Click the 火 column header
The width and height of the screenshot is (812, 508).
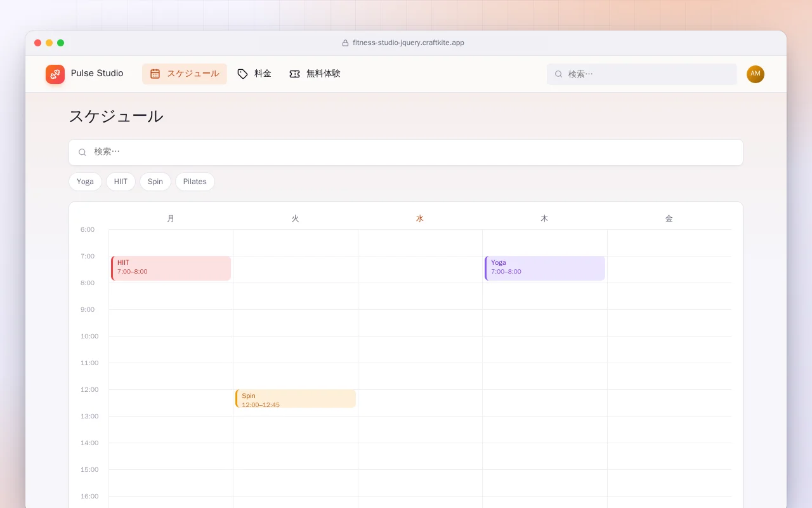[x=295, y=218]
